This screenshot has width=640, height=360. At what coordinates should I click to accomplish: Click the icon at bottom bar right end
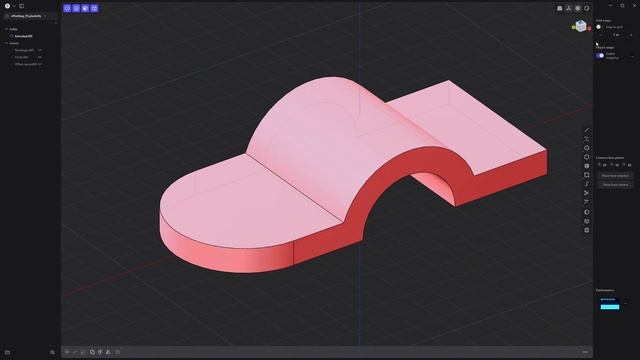tap(585, 352)
